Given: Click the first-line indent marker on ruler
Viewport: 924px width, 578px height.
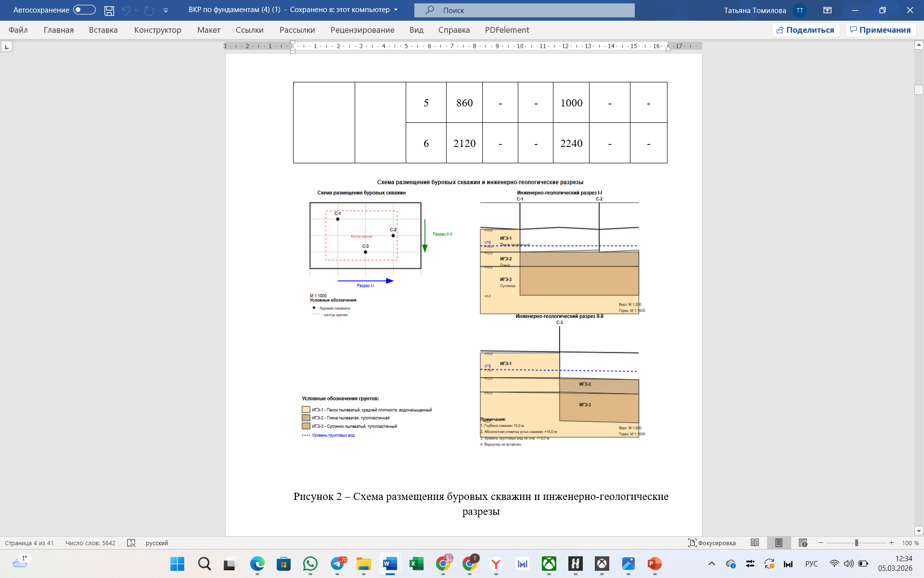Looking at the screenshot, I should tap(293, 43).
